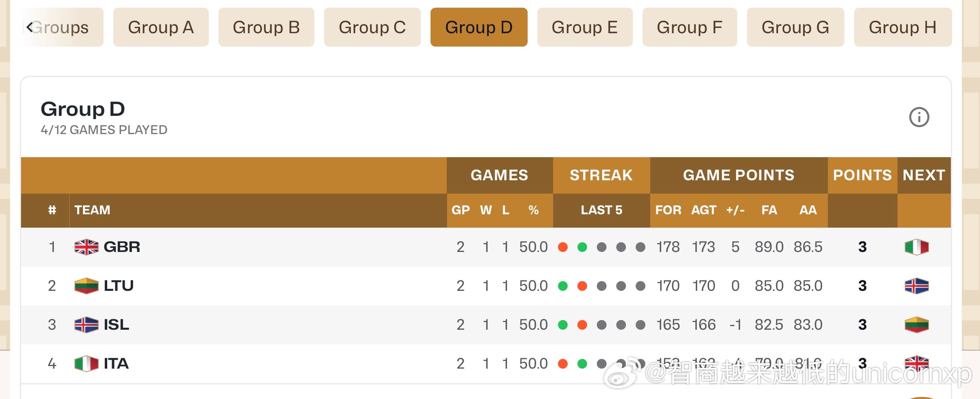Click the GBR team flag icon
The image size is (980, 399).
pyautogui.click(x=86, y=247)
